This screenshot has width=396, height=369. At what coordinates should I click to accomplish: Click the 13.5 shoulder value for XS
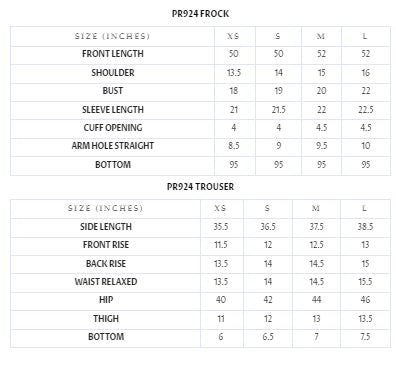click(234, 73)
